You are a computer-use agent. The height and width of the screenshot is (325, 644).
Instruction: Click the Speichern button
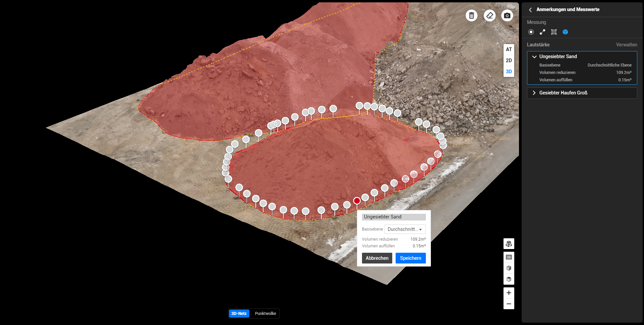coord(410,258)
